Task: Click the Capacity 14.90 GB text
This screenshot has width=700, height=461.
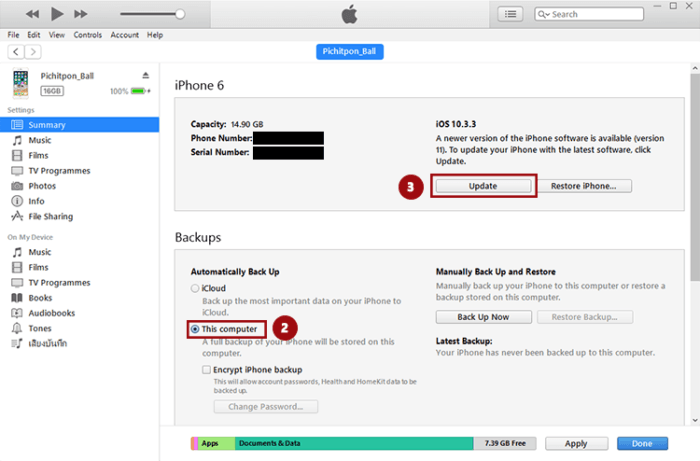Action: [x=227, y=124]
